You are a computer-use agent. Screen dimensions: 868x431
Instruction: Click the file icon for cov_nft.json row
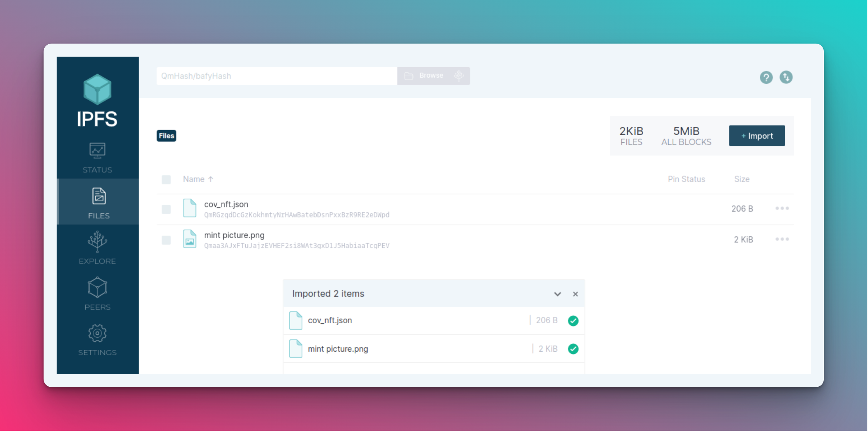click(x=190, y=208)
